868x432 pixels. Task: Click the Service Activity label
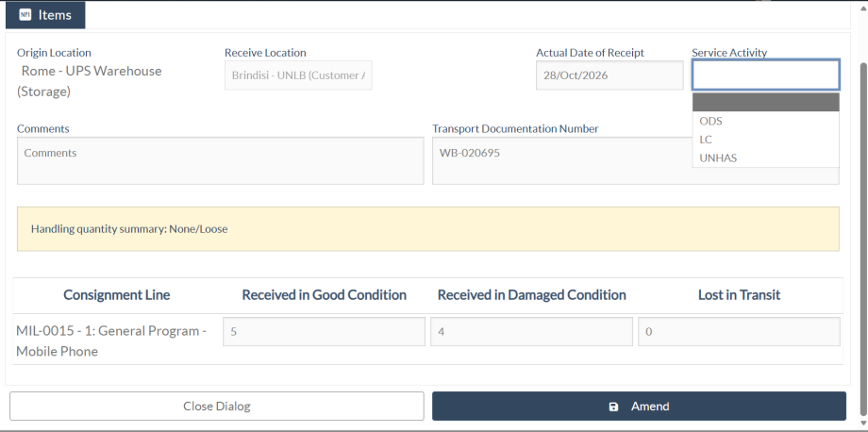tap(729, 53)
